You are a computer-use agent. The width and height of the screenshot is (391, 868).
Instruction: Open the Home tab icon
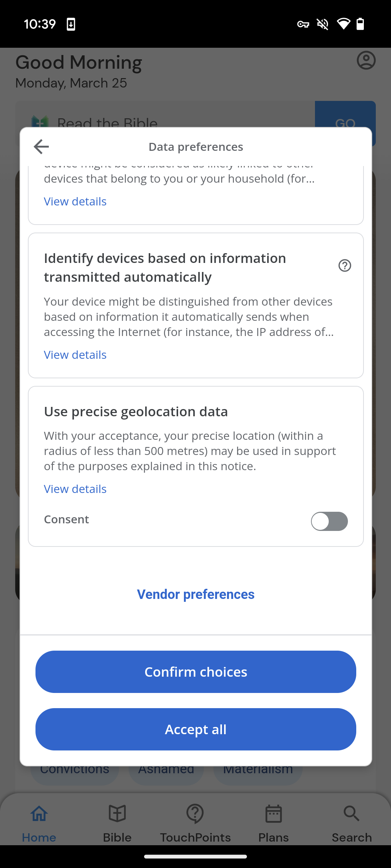[x=39, y=814]
